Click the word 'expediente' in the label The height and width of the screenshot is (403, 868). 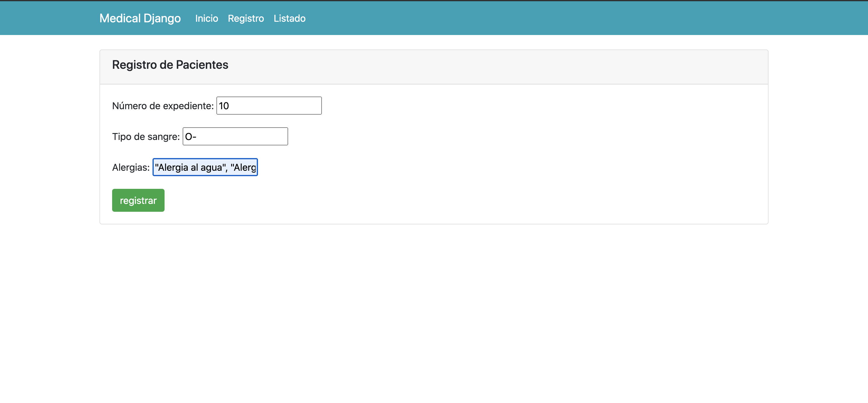tap(187, 106)
